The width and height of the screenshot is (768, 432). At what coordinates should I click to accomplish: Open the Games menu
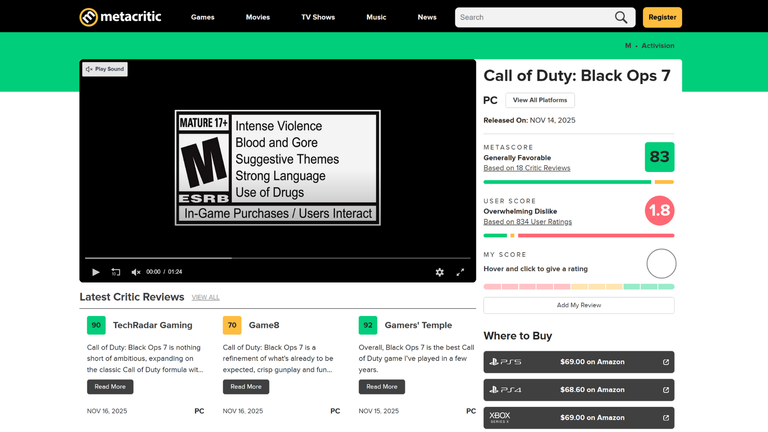pyautogui.click(x=202, y=17)
